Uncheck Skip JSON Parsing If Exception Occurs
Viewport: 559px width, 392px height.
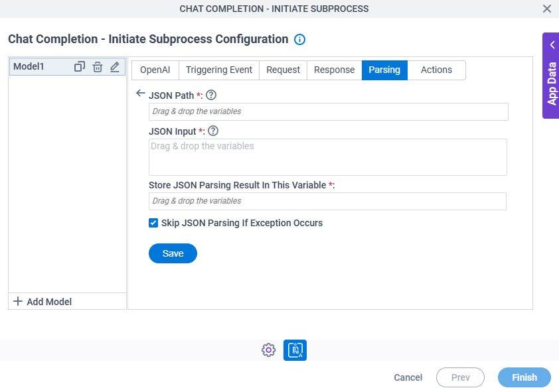[x=153, y=223]
